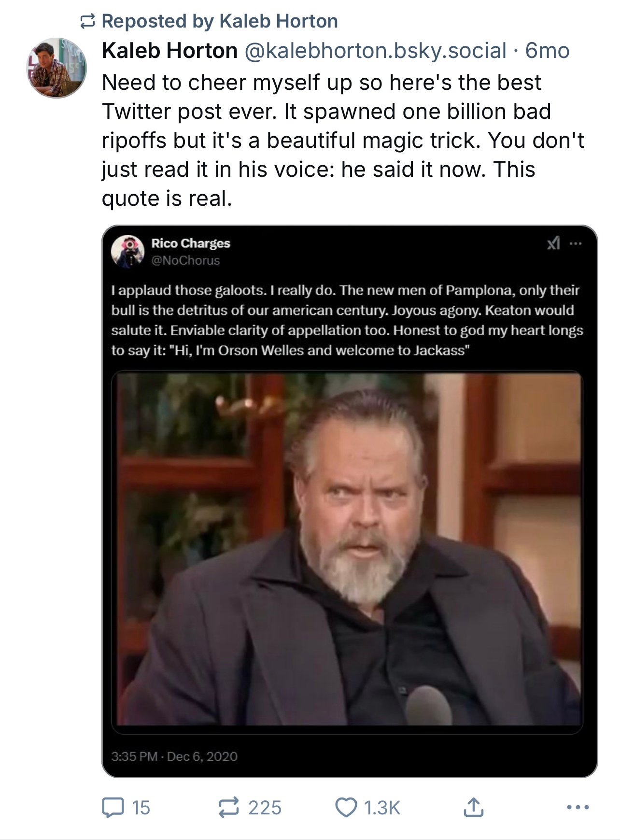Click Rico Charges' avatar in the embedded tweet
Screen dimensions: 620x840
(128, 251)
